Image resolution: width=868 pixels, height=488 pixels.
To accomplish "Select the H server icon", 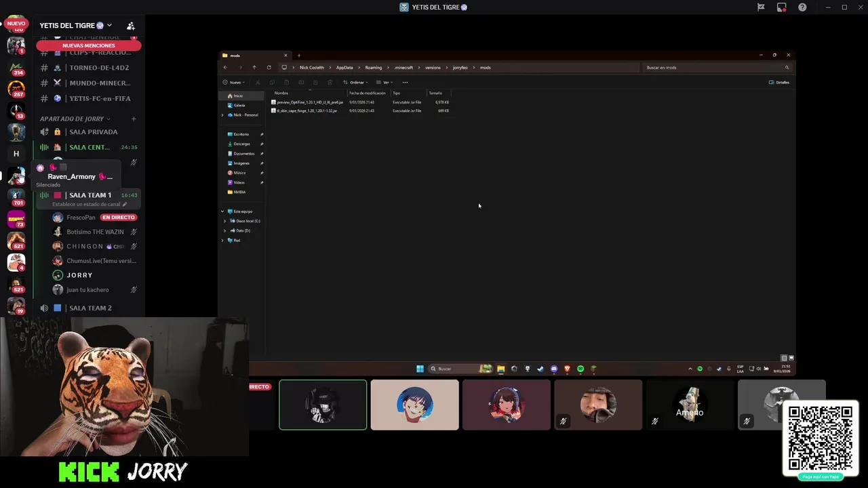I will tap(16, 154).
